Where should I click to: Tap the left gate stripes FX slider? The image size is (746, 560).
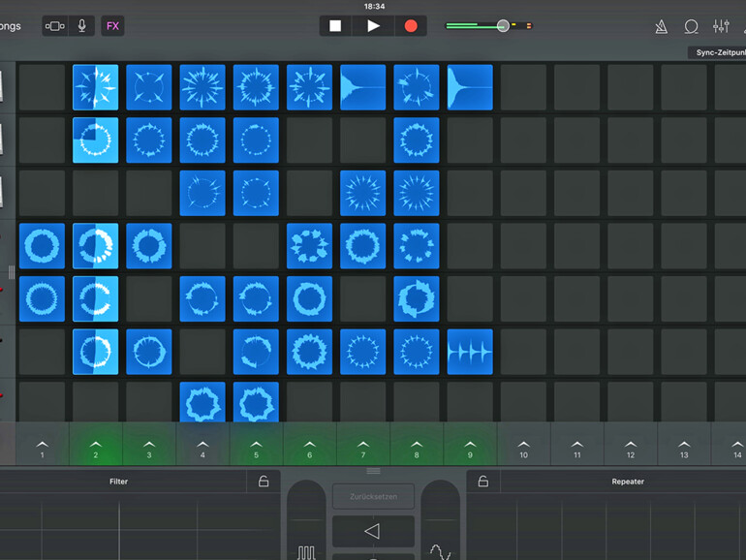(306, 520)
